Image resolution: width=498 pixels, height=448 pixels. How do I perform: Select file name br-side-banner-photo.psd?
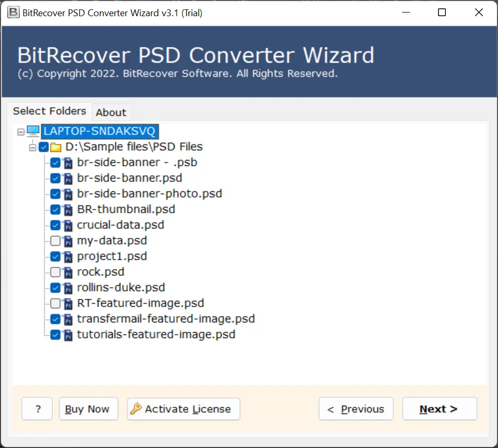[150, 193]
